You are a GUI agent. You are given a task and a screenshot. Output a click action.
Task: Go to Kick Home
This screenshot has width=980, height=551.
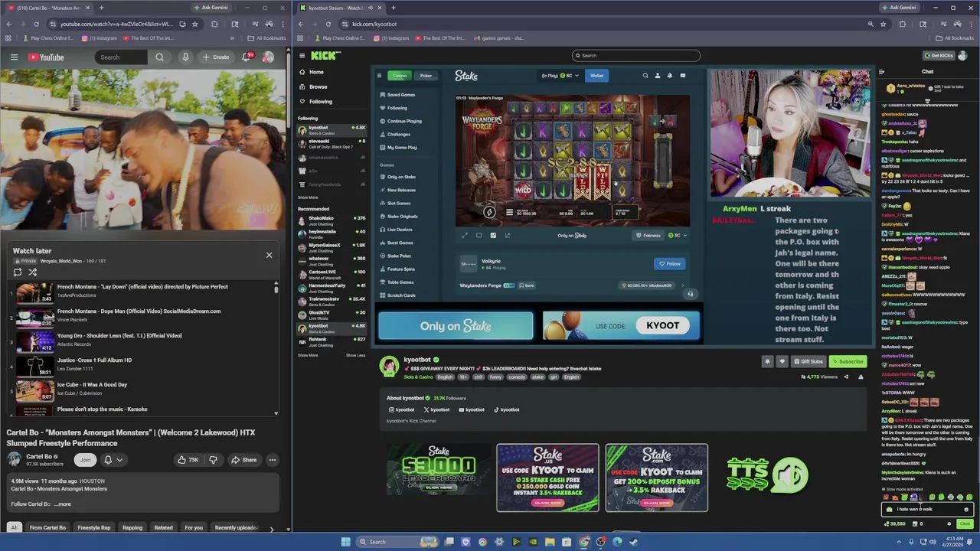click(316, 72)
